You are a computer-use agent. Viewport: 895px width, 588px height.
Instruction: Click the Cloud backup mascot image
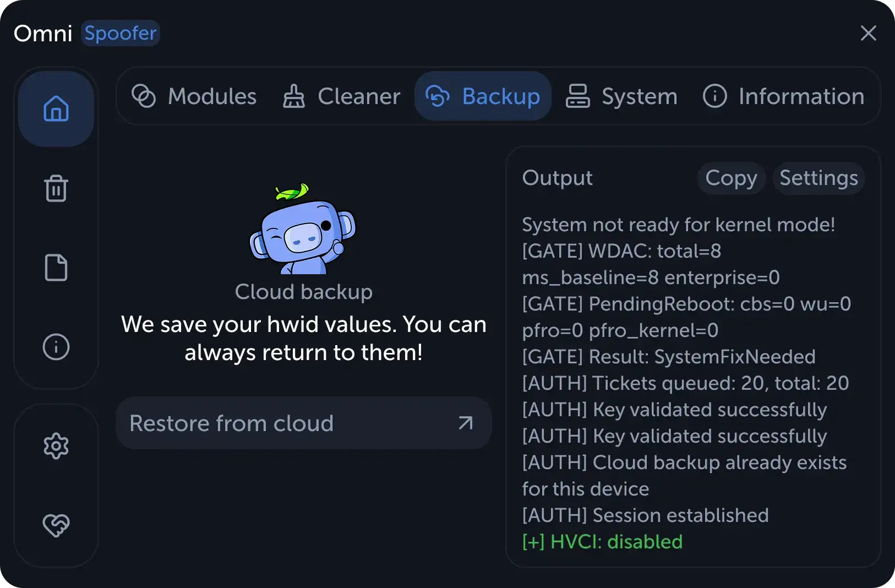pyautogui.click(x=303, y=228)
